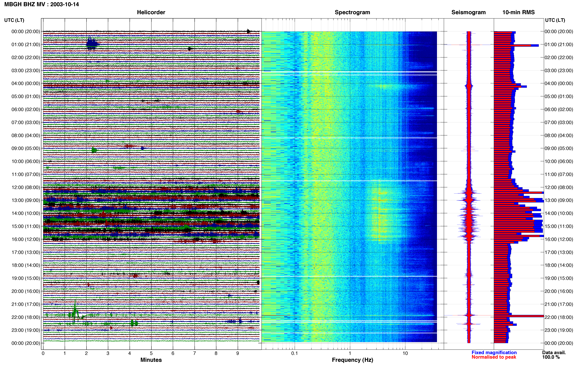Click the right '02:00 (22:00)' time label
The height and width of the screenshot is (368, 588).
[x=559, y=57]
